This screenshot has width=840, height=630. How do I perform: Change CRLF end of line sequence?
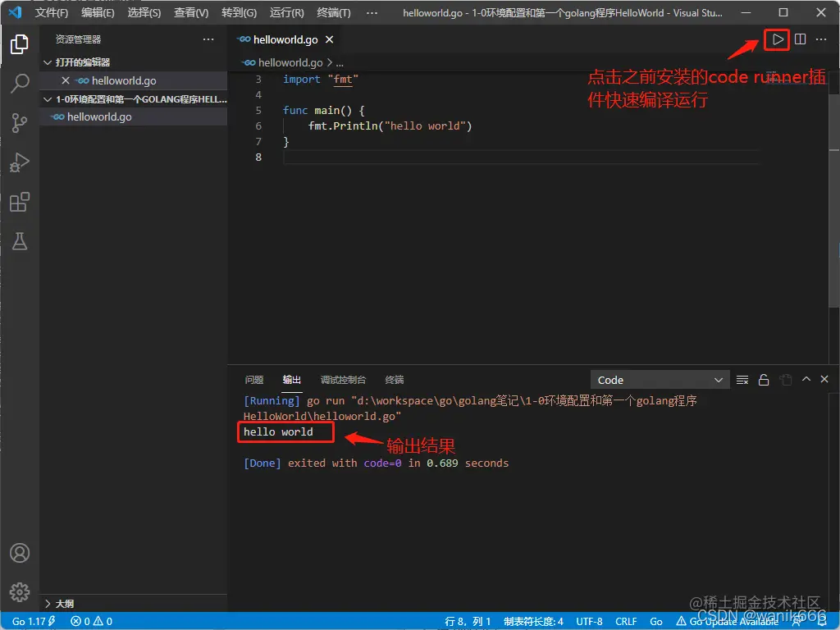pyautogui.click(x=626, y=622)
